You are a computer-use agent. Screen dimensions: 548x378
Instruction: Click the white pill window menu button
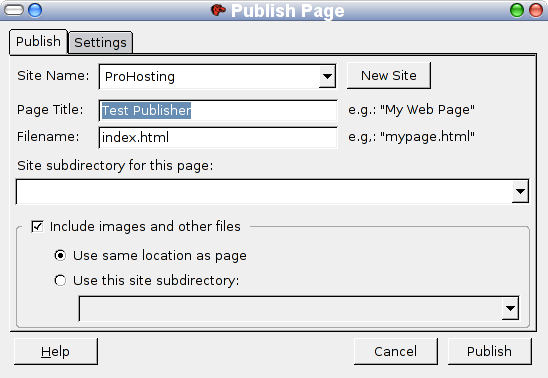pos(14,10)
